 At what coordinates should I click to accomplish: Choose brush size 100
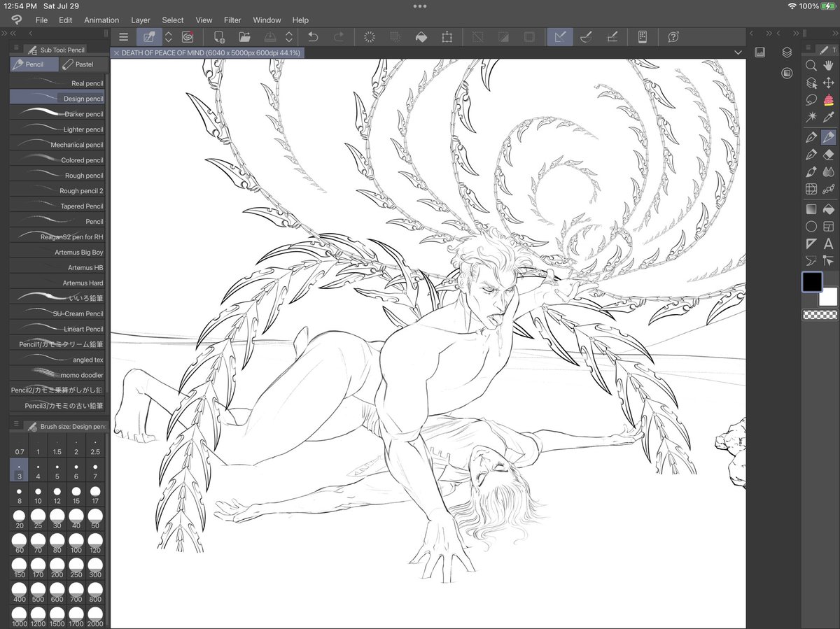click(x=76, y=544)
